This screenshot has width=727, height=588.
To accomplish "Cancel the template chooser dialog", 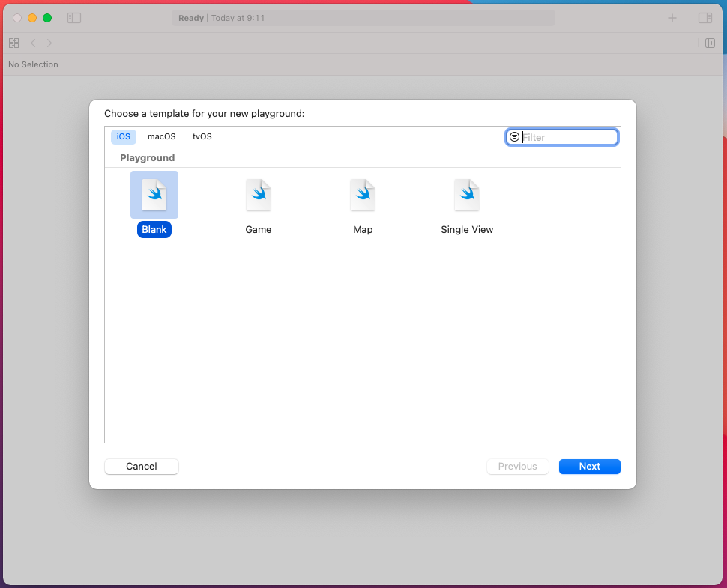I will [142, 467].
